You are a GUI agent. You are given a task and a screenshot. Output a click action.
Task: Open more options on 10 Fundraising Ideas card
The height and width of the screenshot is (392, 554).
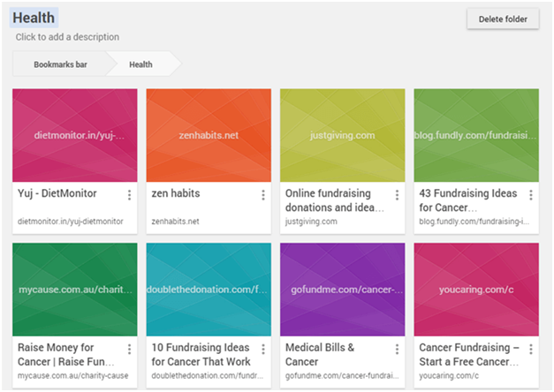pos(263,350)
